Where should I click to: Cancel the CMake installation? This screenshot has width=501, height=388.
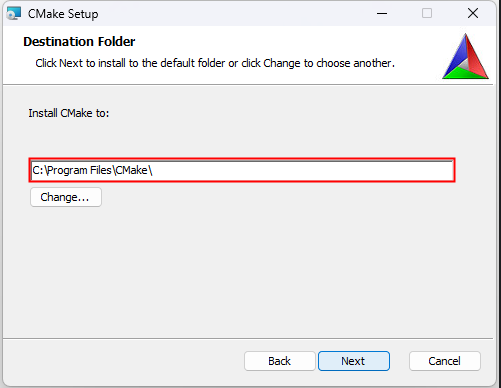(445, 361)
